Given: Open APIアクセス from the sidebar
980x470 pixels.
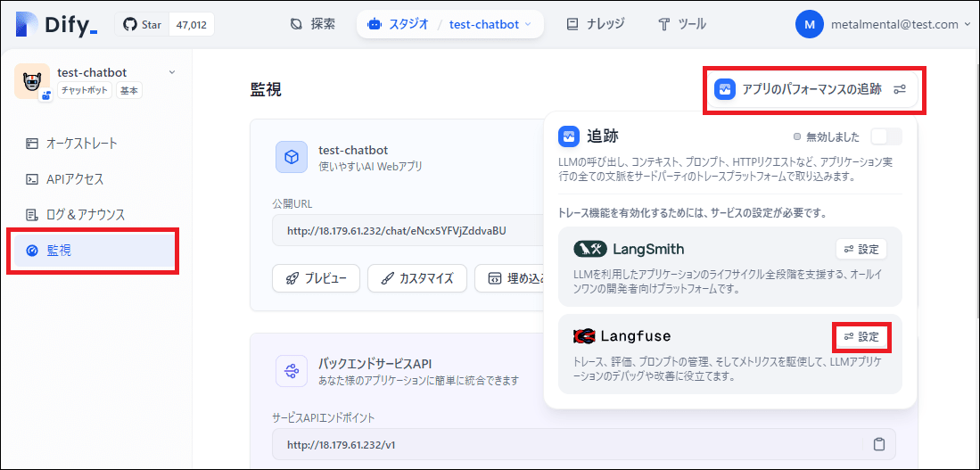Looking at the screenshot, I should coord(75,178).
